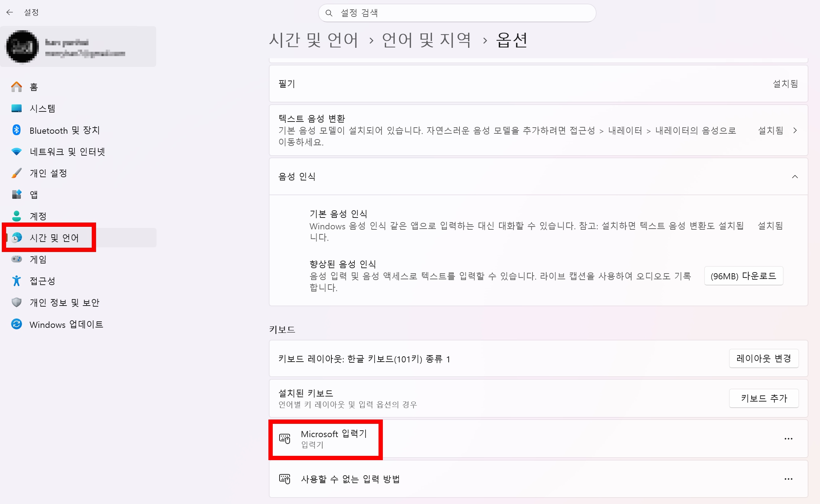The height and width of the screenshot is (504, 820).
Task: Click the 사용할 수 없는 입력 방법 keyboard icon
Action: (285, 479)
